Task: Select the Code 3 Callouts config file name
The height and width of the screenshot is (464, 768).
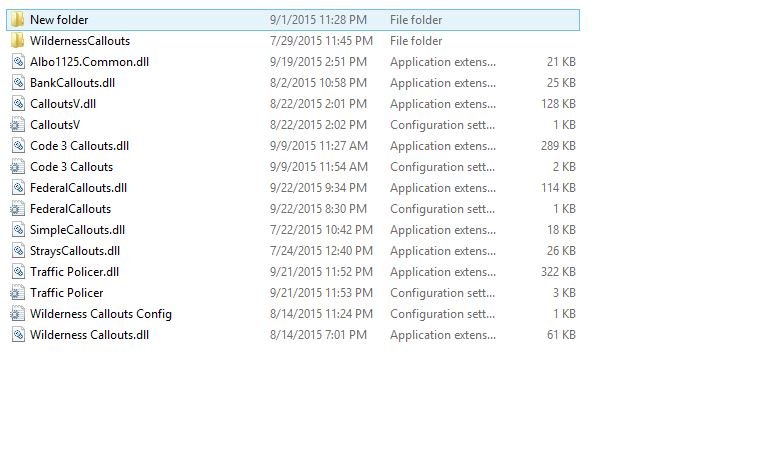Action: click(72, 167)
